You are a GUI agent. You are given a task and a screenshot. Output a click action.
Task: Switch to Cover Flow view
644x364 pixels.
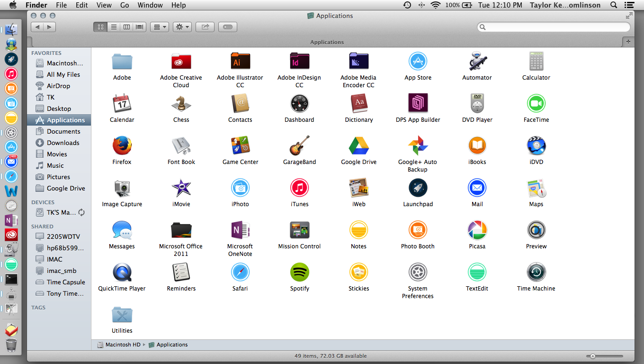pyautogui.click(x=140, y=27)
